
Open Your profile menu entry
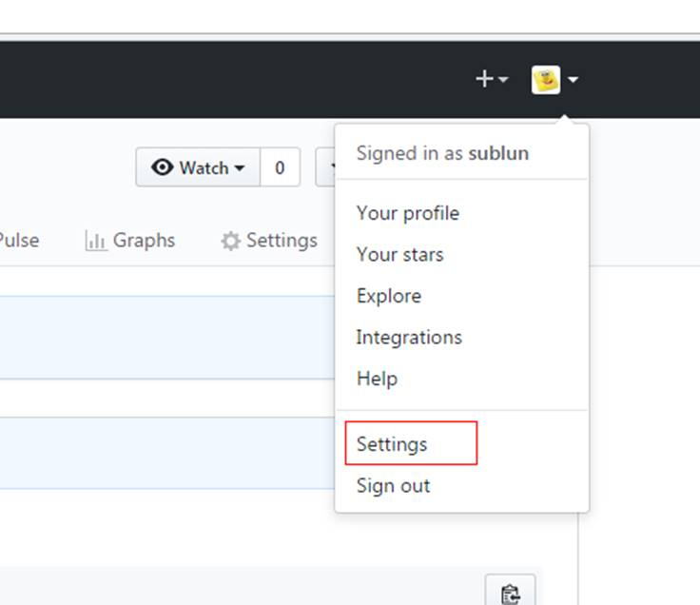click(x=407, y=213)
